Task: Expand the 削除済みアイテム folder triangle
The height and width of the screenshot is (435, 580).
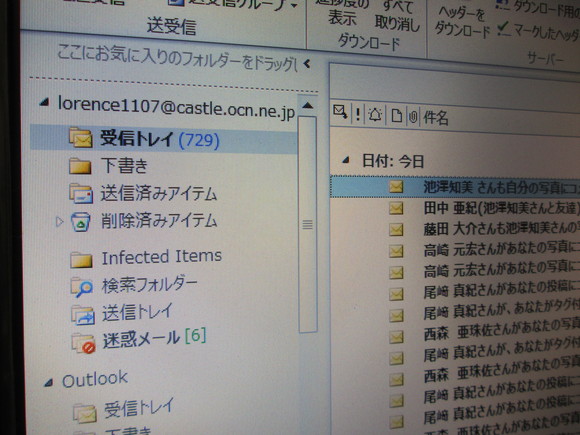Action: [59, 222]
